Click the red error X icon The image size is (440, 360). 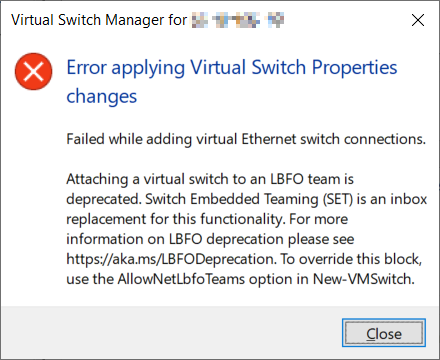pos(33,71)
